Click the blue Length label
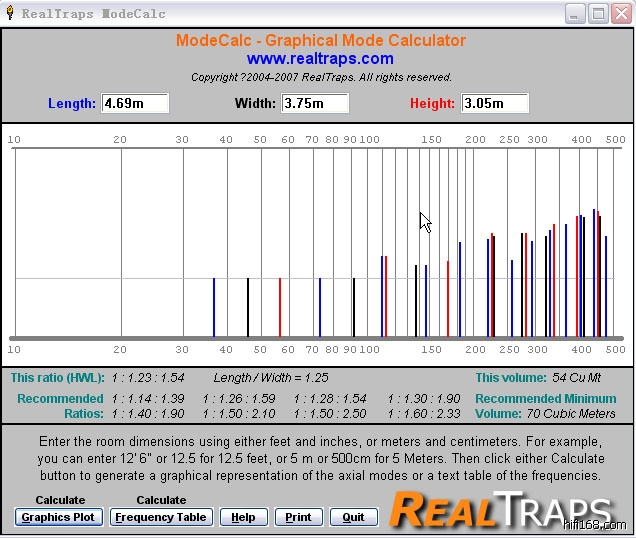636x538 pixels. 72,103
